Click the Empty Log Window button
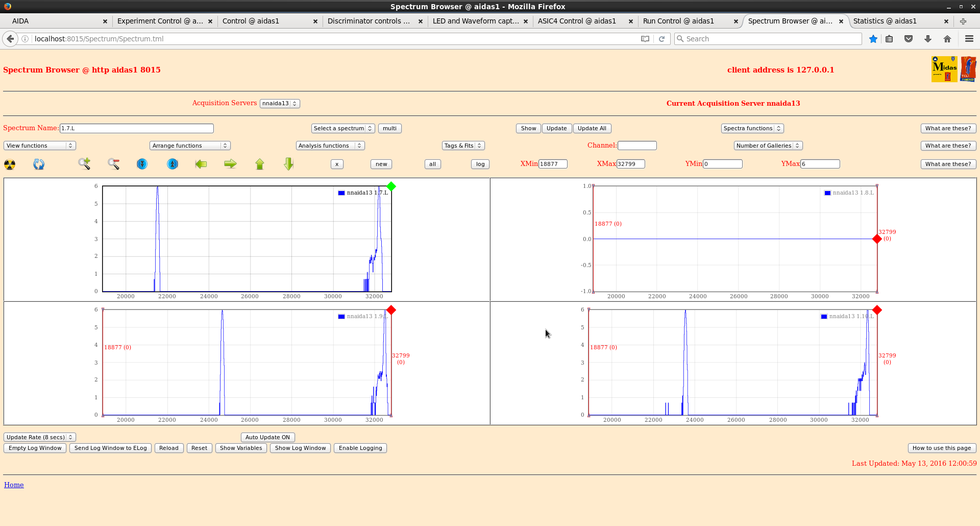 click(x=35, y=448)
